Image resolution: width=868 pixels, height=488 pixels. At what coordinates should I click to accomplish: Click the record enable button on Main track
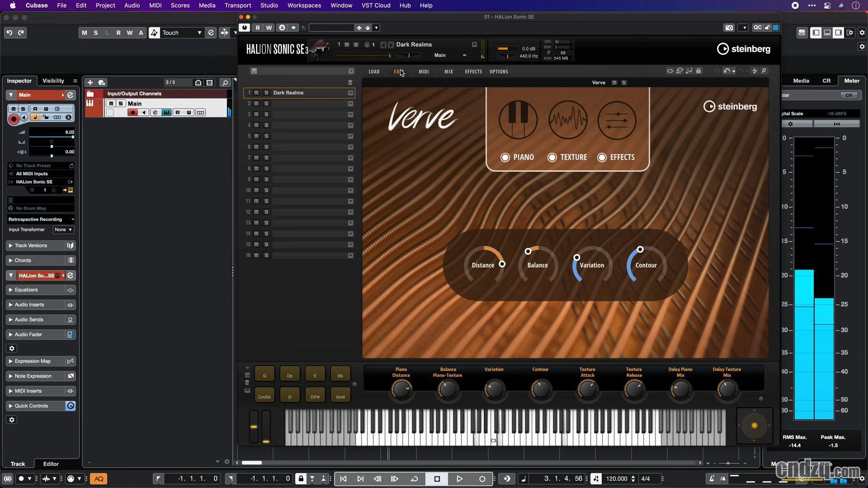coord(132,113)
